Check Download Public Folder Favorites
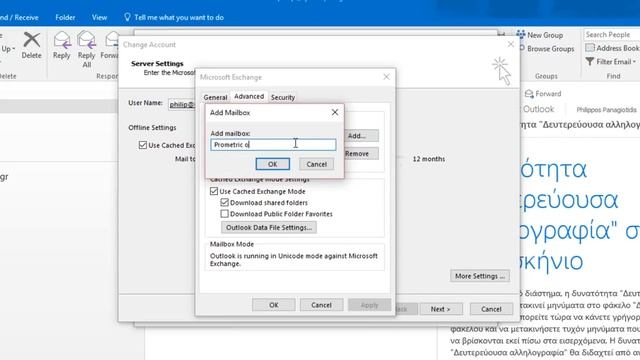This screenshot has width=640, height=360. click(224, 214)
